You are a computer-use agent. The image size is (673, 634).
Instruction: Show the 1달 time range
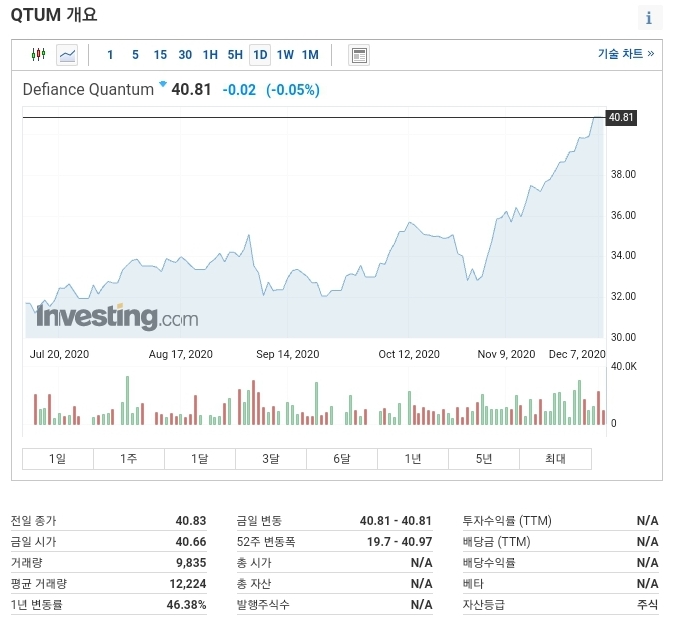(x=200, y=459)
